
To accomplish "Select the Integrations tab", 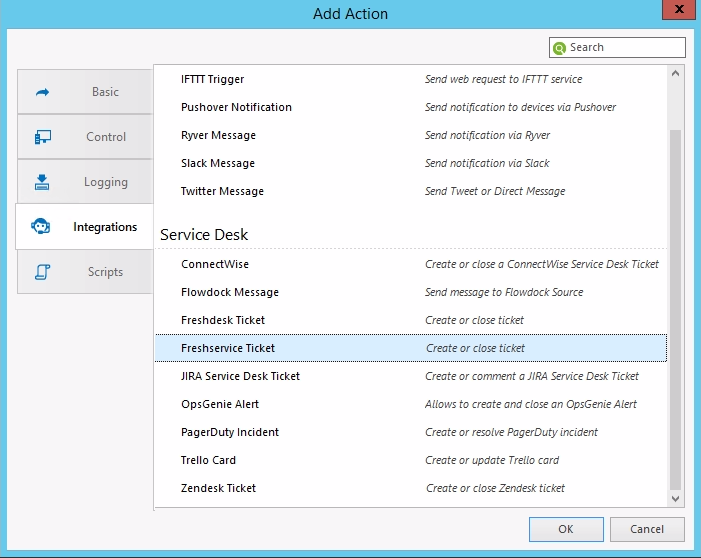I will [84, 227].
